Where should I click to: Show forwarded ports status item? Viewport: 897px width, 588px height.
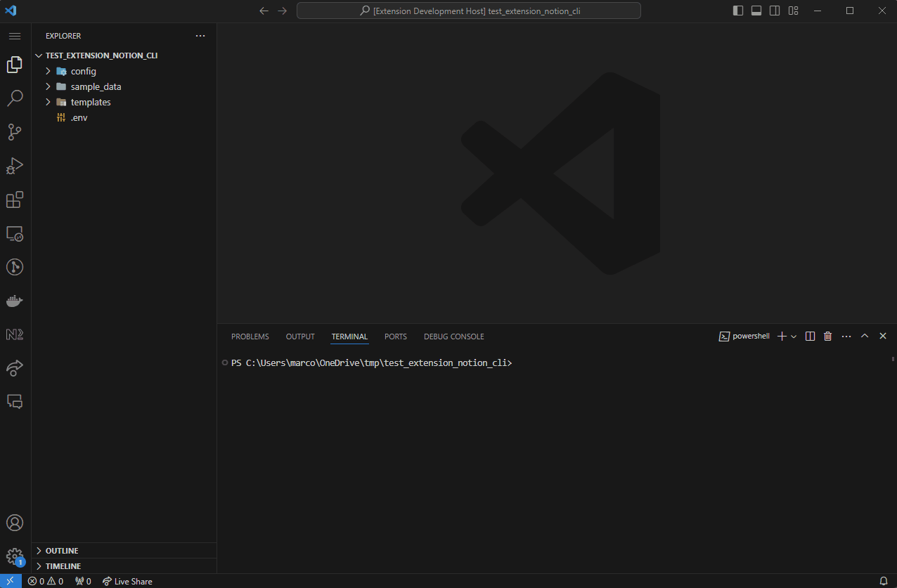83,581
